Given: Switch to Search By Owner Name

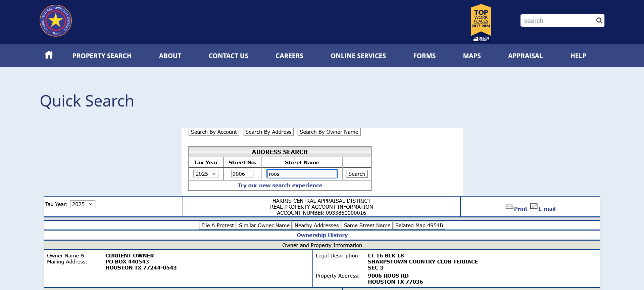Looking at the screenshot, I should [329, 132].
